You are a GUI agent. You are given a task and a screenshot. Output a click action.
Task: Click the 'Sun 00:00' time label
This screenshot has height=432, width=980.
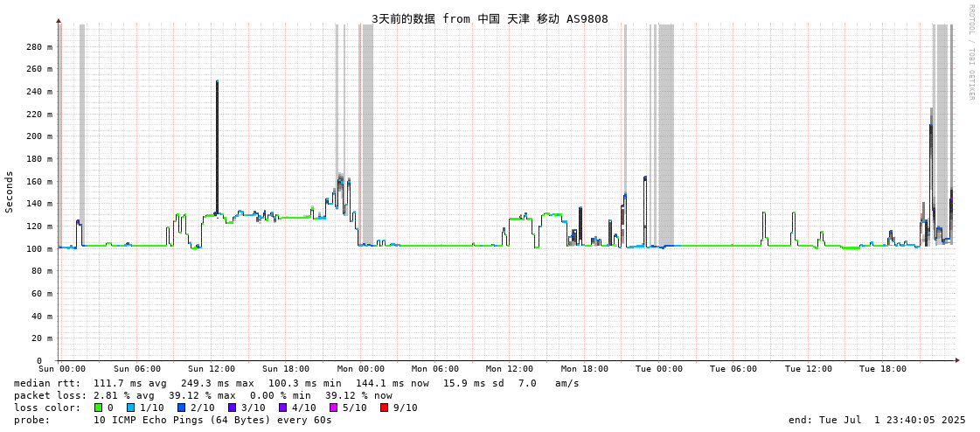click(x=62, y=369)
